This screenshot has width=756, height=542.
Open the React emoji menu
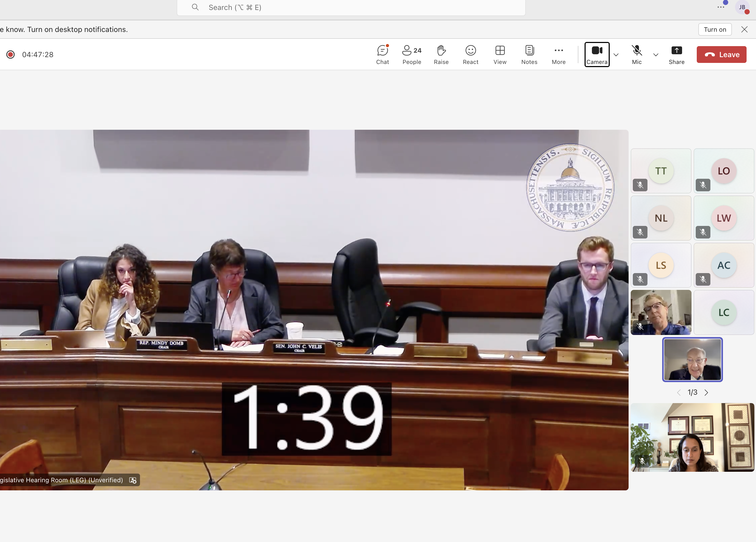pos(470,55)
